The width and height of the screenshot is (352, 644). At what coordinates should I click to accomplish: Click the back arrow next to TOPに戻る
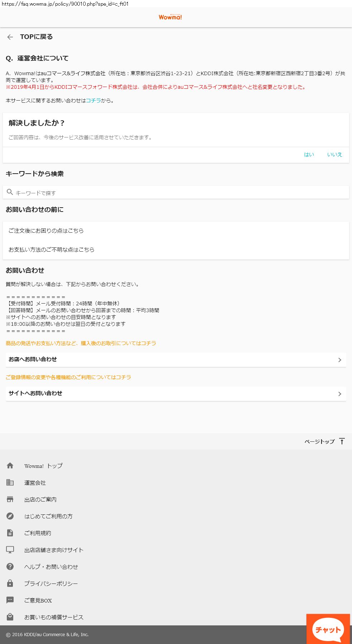(x=10, y=37)
